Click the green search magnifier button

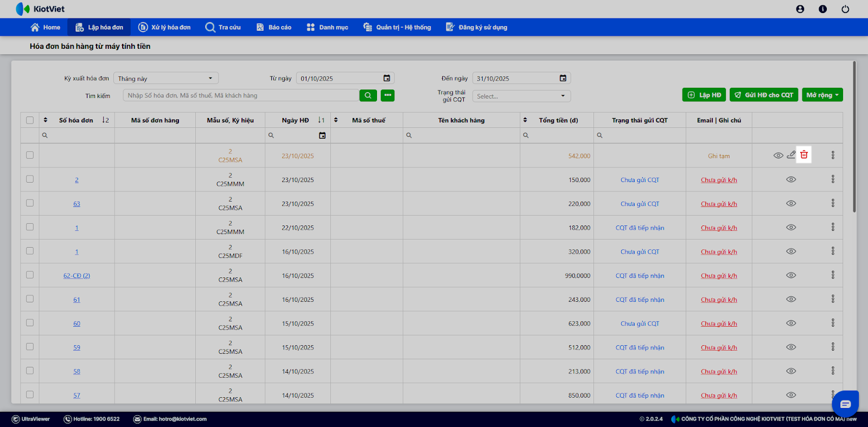click(x=367, y=95)
